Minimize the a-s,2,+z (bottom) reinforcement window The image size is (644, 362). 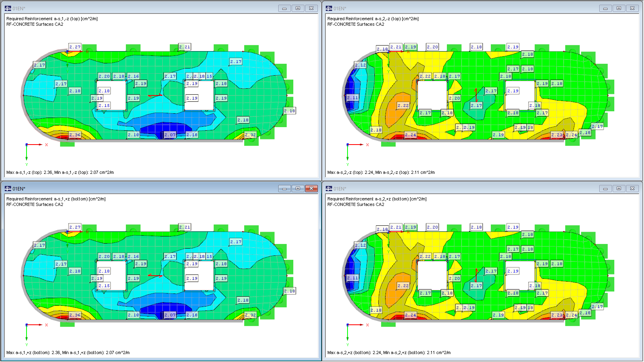click(606, 189)
